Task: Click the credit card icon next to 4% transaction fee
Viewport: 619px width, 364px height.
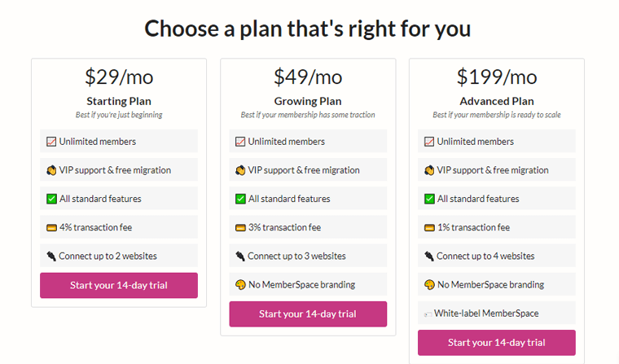Action: (x=51, y=228)
